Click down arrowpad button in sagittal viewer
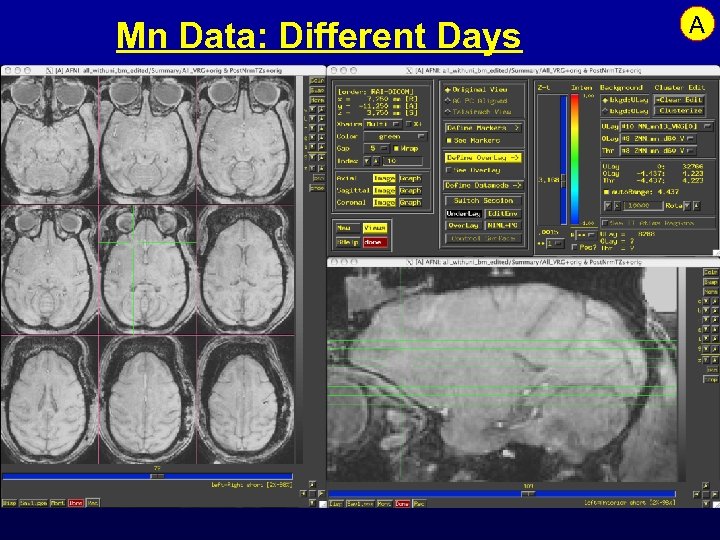 706,504
